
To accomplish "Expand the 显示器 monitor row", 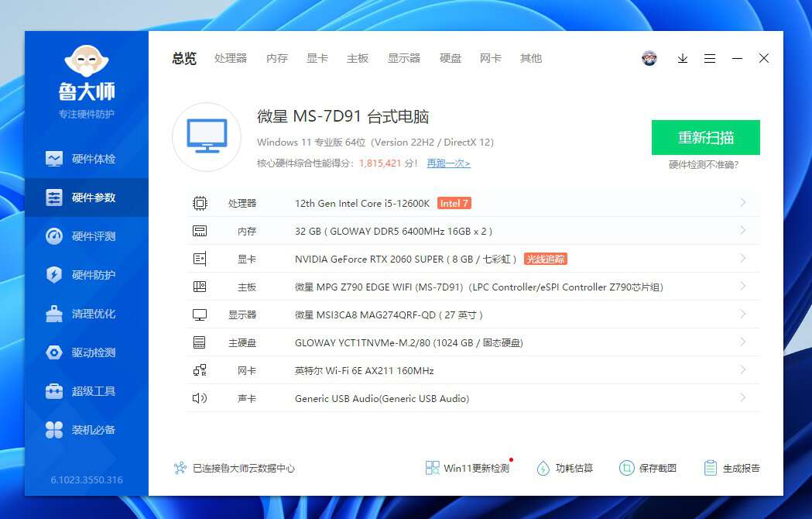I will (x=742, y=314).
